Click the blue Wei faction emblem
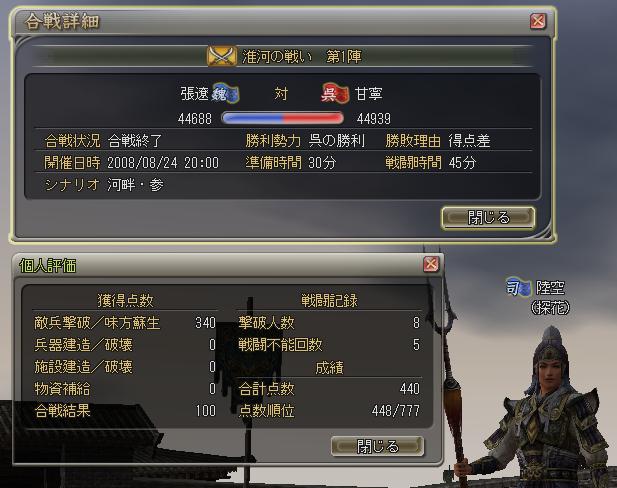Screen dimensions: 617x488 click(x=225, y=93)
